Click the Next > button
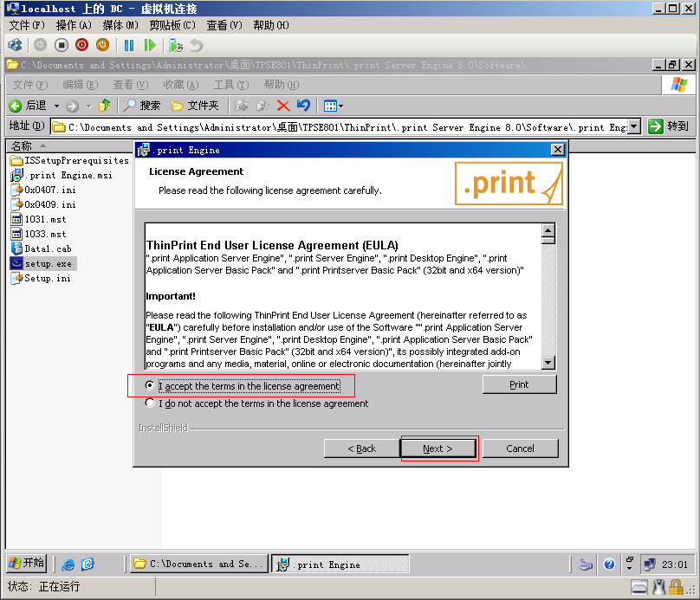The image size is (700, 600). pyautogui.click(x=438, y=448)
